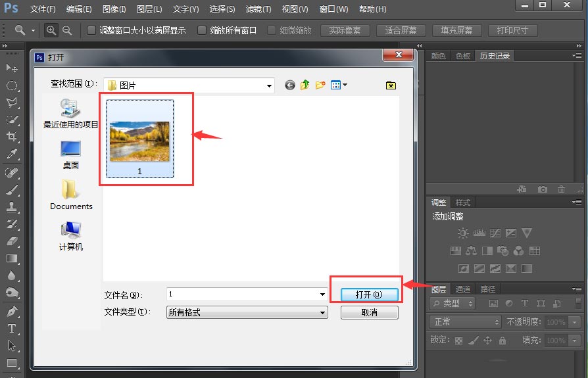
Task: Select the Brush tool
Action: point(12,190)
